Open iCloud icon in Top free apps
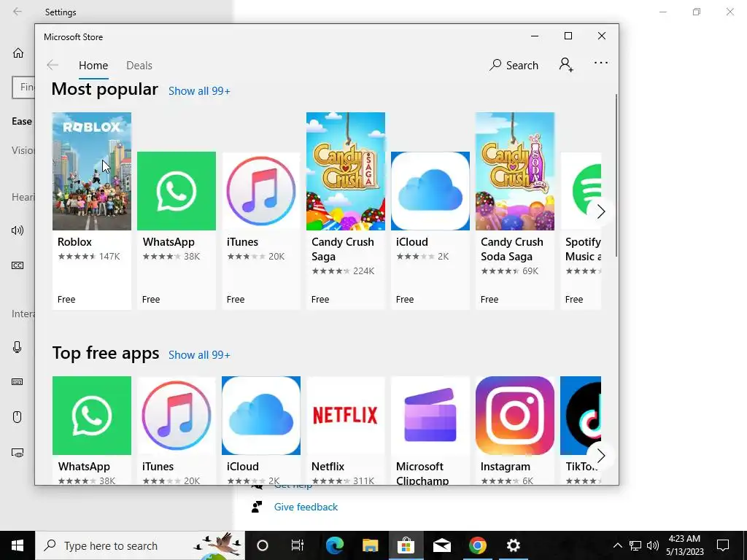Image resolution: width=747 pixels, height=560 pixels. click(x=261, y=416)
